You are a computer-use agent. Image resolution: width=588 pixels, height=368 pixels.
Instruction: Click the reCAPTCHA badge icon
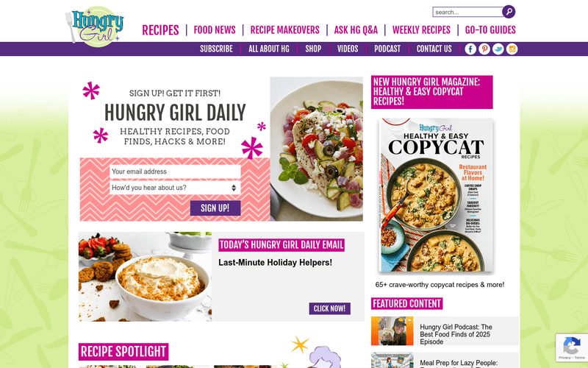pyautogui.click(x=572, y=347)
